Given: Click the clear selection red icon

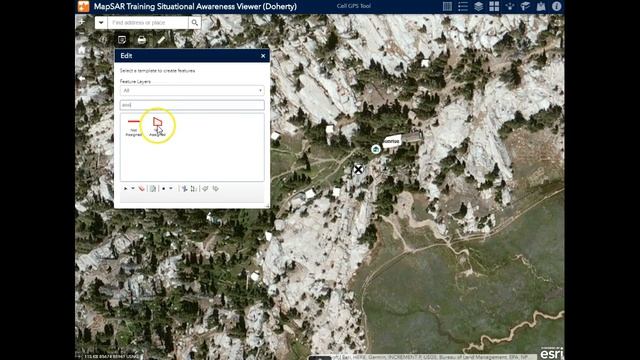Looking at the screenshot, I should click(x=141, y=189).
